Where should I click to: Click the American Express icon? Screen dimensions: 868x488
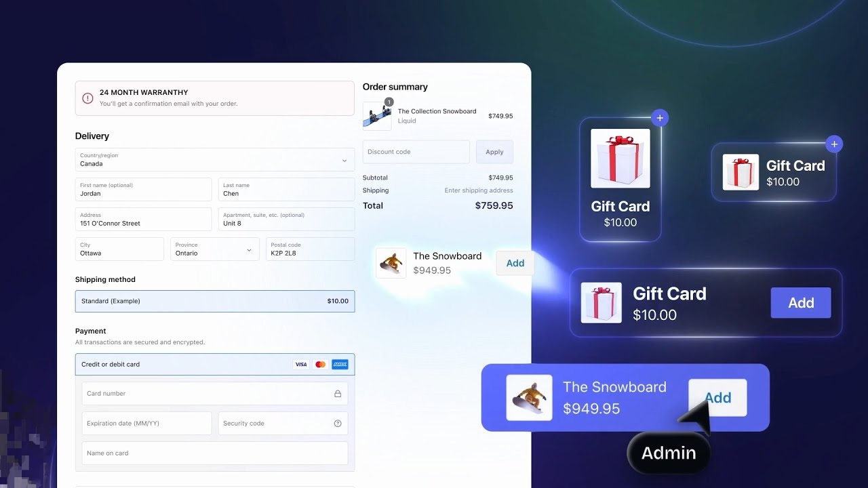[340, 365]
